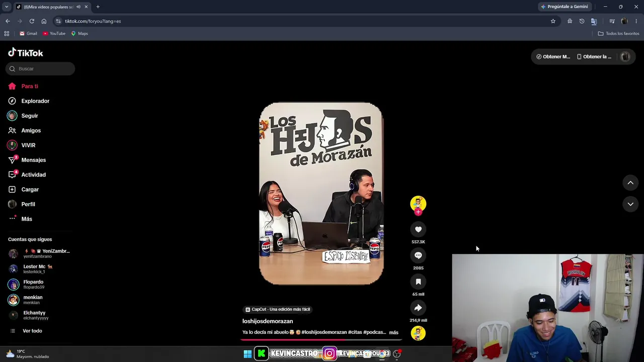Expand the caption with más

393,332
